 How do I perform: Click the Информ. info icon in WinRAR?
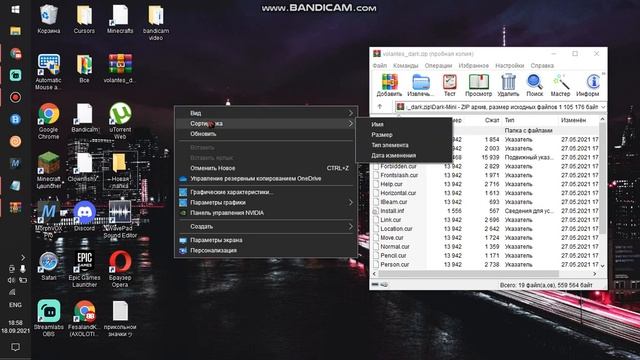(588, 85)
